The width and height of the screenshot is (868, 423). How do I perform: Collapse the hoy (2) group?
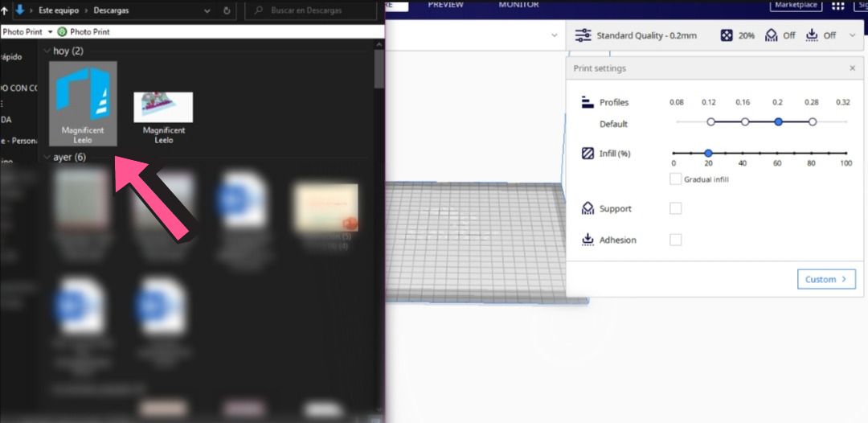pyautogui.click(x=47, y=51)
